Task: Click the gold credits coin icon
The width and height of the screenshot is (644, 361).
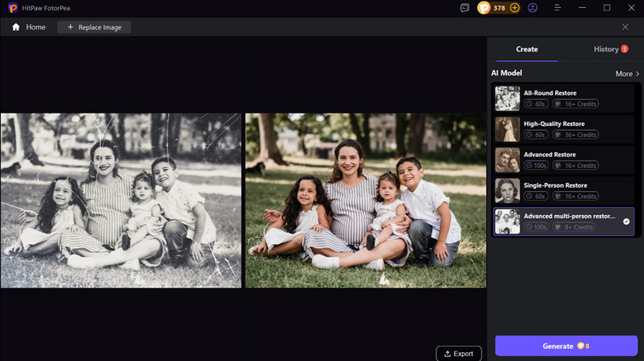Action: [484, 8]
